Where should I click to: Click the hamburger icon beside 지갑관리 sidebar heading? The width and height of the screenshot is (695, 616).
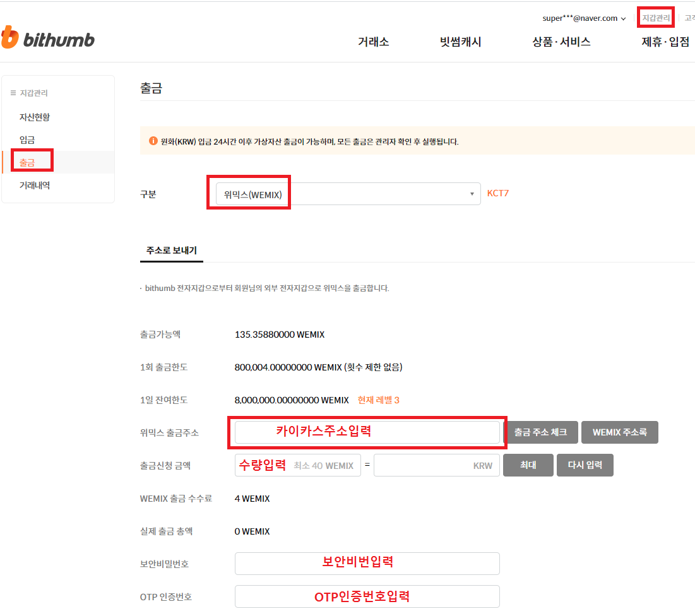(x=13, y=93)
